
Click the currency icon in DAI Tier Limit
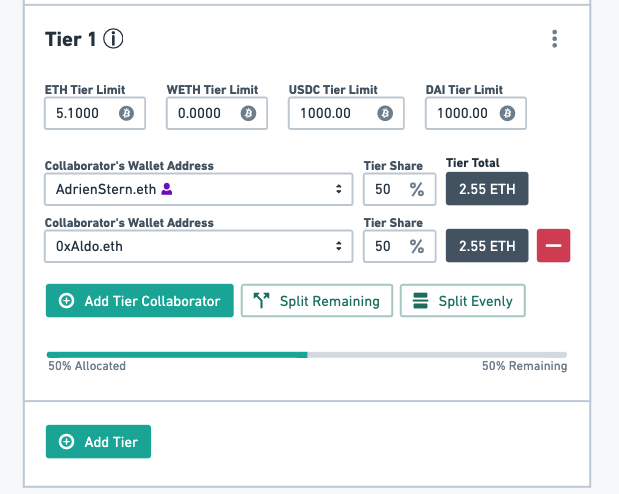[x=507, y=113]
